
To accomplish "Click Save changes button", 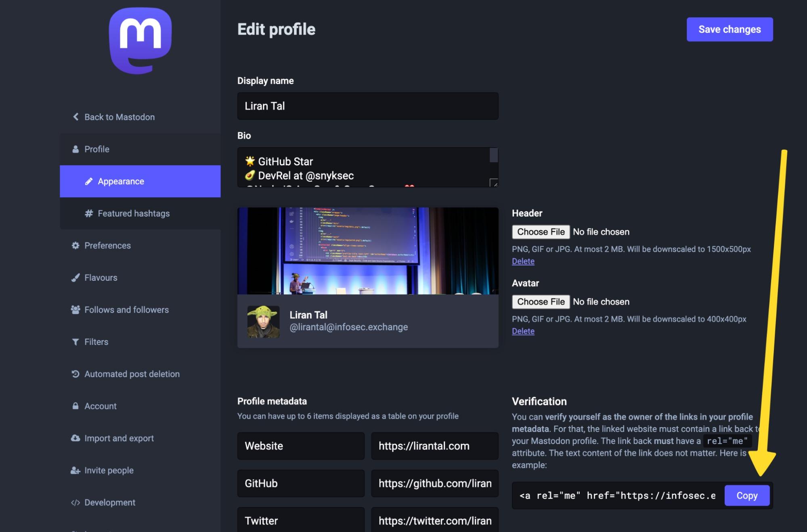I will (729, 29).
